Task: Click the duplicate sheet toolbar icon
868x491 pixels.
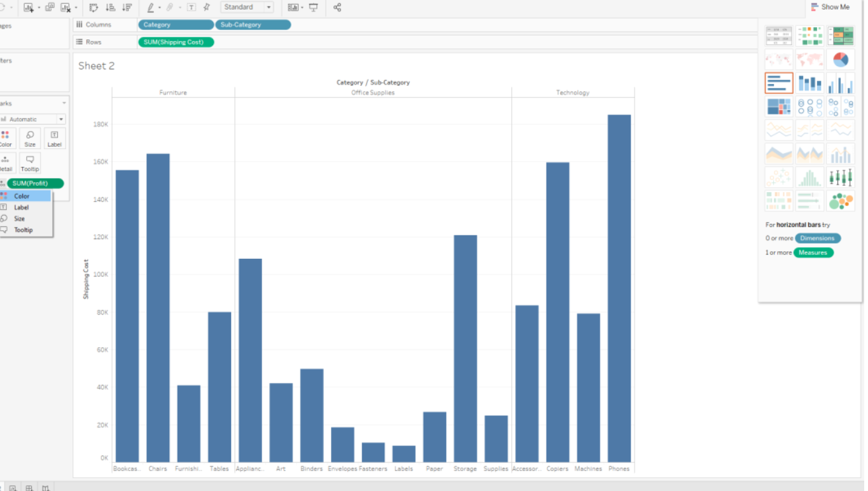Action: click(x=50, y=8)
